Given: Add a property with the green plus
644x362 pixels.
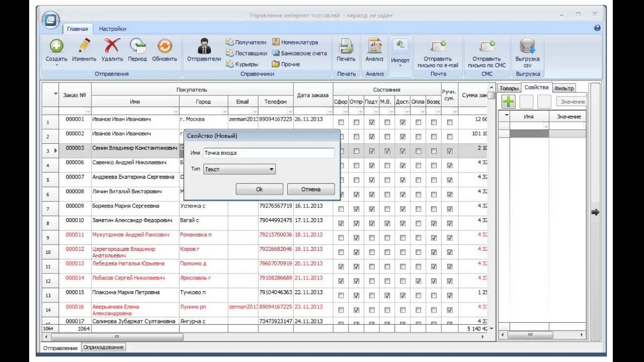Looking at the screenshot, I should pos(509,102).
